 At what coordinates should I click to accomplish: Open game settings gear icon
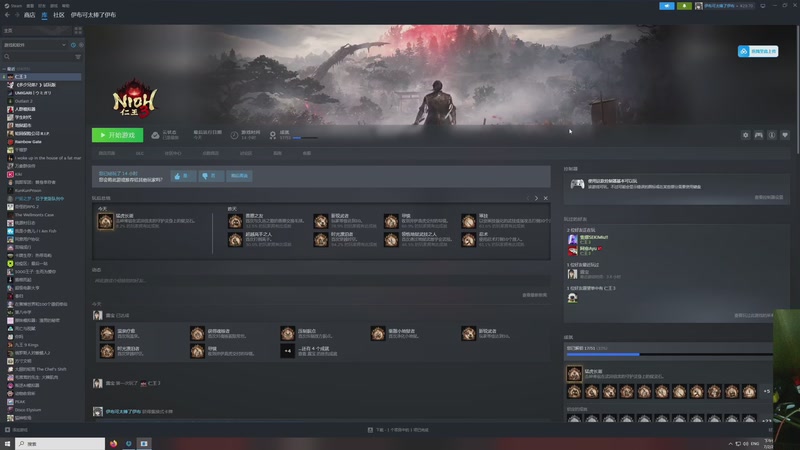[x=745, y=135]
